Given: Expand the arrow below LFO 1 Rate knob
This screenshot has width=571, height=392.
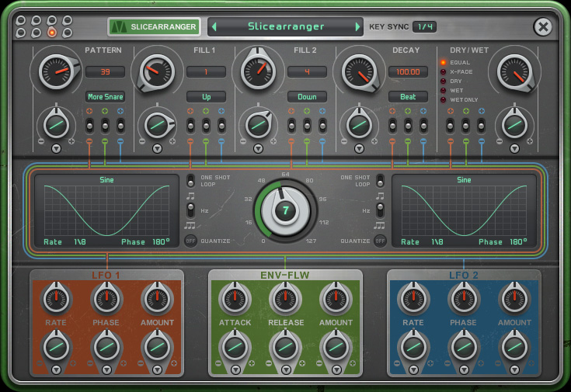Looking at the screenshot, I should 56,370.
